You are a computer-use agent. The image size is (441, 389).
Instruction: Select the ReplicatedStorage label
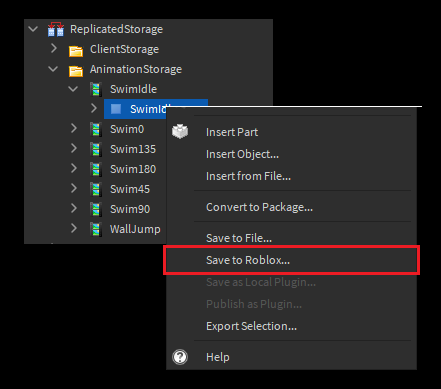(x=116, y=29)
